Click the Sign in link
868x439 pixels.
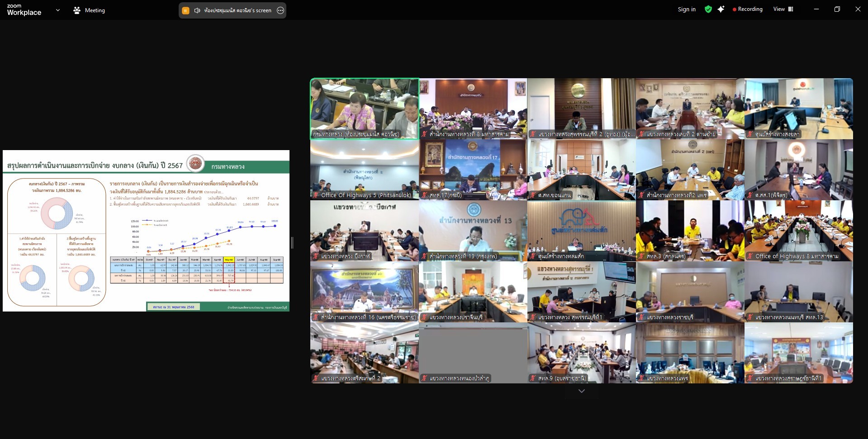pyautogui.click(x=686, y=9)
